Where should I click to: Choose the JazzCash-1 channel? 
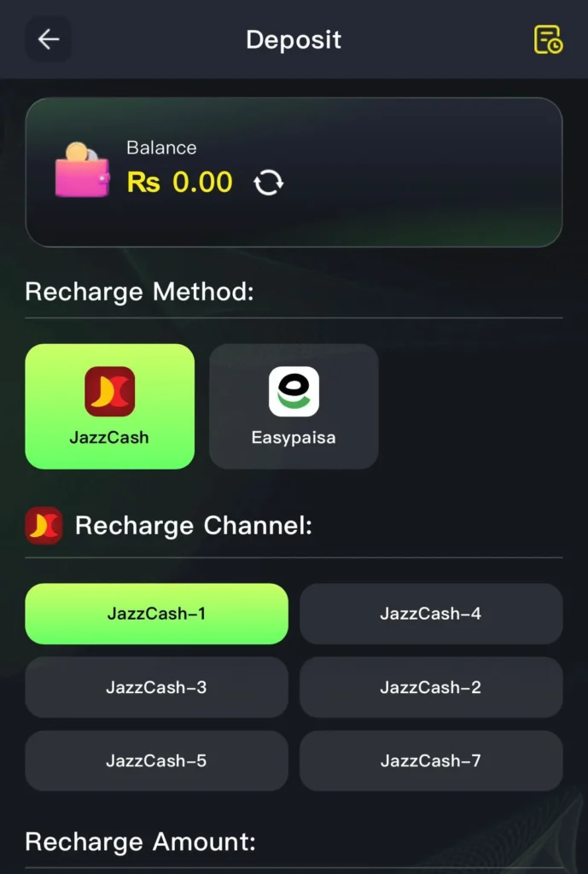point(157,614)
